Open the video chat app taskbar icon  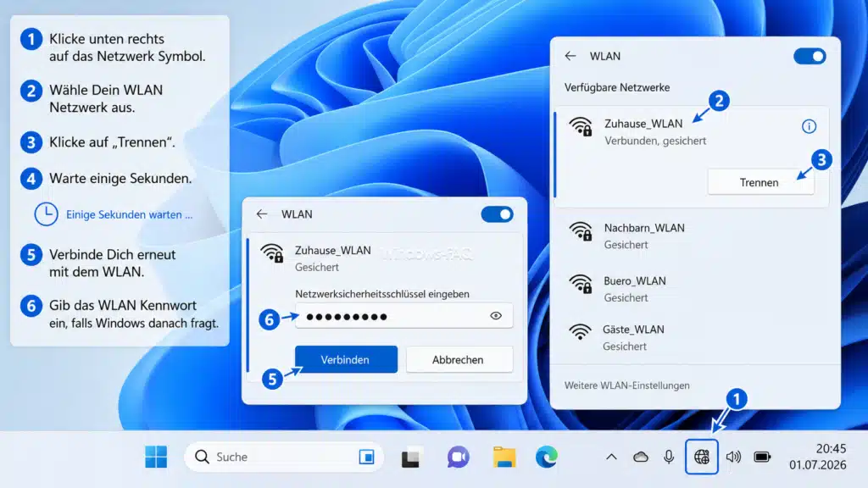coord(458,457)
